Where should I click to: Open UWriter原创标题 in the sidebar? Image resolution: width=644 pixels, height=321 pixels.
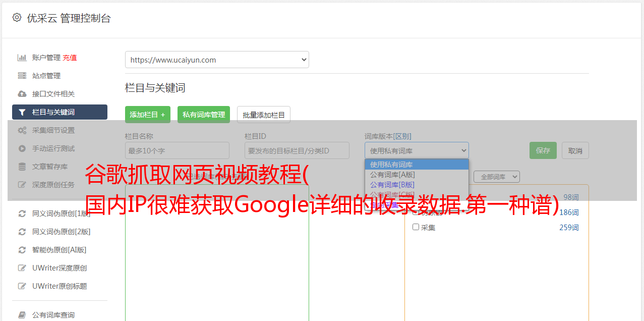click(60, 286)
